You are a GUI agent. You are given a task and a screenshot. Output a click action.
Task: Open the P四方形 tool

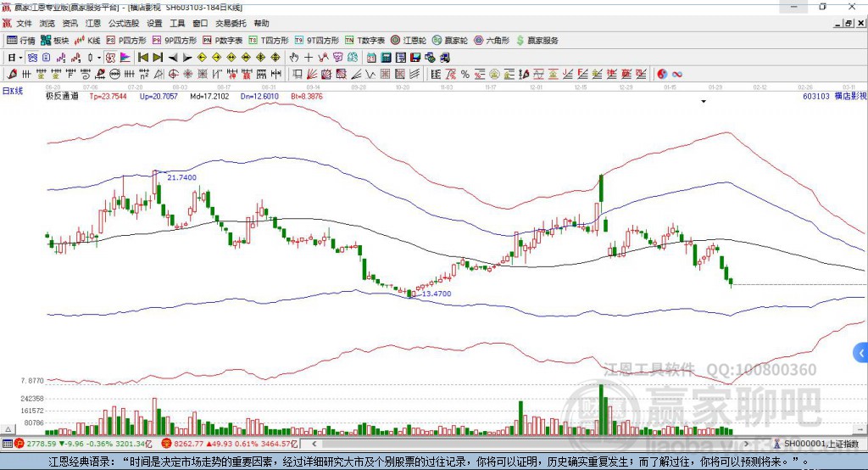pos(125,41)
